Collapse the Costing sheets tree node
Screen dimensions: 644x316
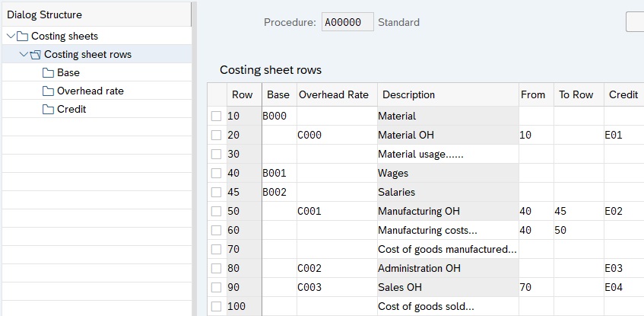click(9, 36)
